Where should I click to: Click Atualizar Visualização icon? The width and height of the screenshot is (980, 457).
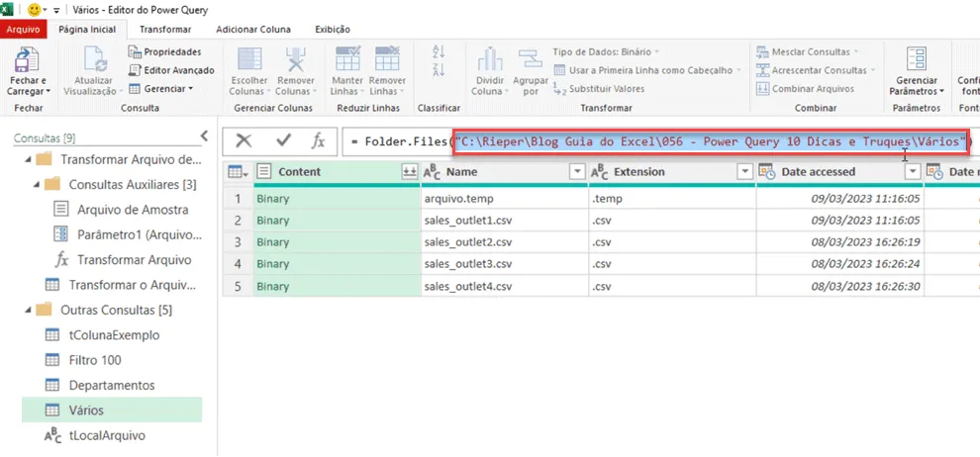[96, 60]
